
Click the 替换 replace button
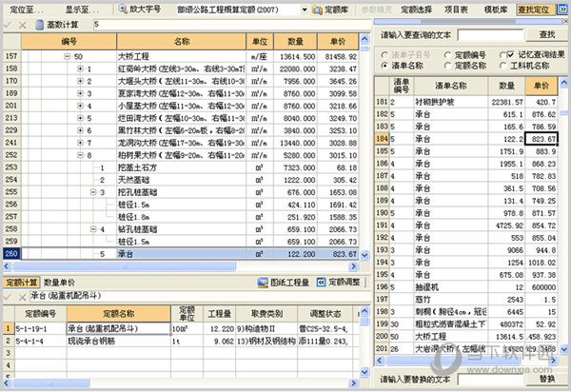546,380
